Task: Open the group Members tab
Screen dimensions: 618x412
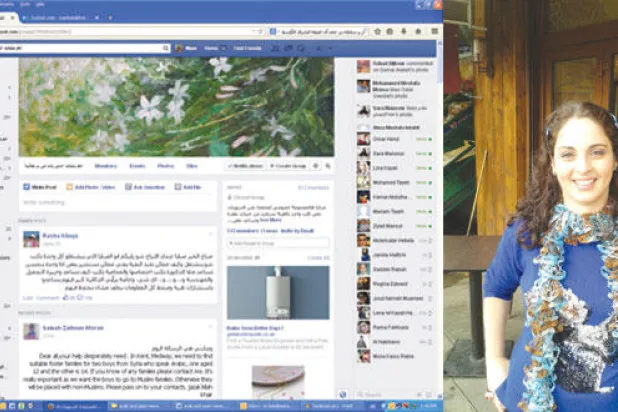Action: pyautogui.click(x=105, y=165)
